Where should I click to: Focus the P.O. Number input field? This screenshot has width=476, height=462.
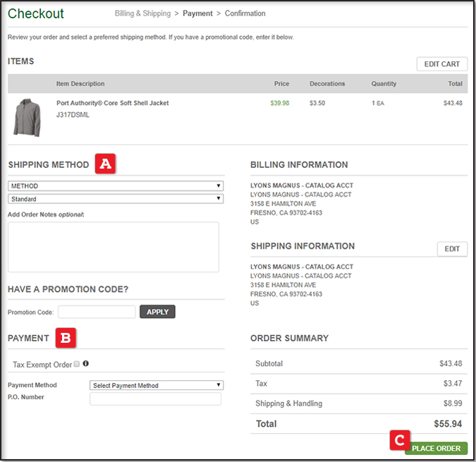click(155, 399)
